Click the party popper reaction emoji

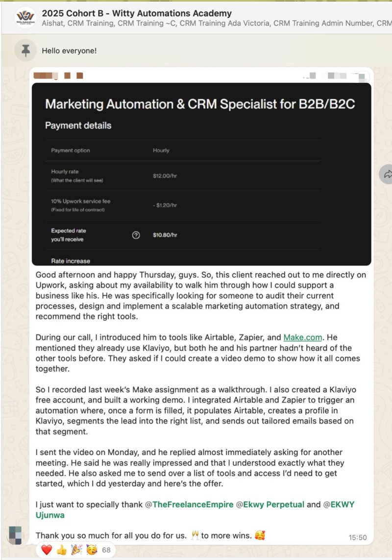[76, 550]
